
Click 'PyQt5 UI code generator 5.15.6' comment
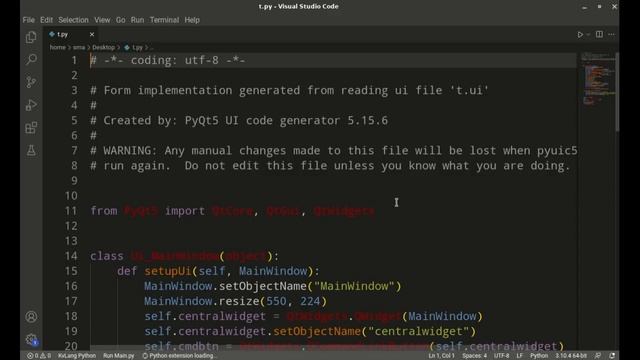click(x=286, y=120)
